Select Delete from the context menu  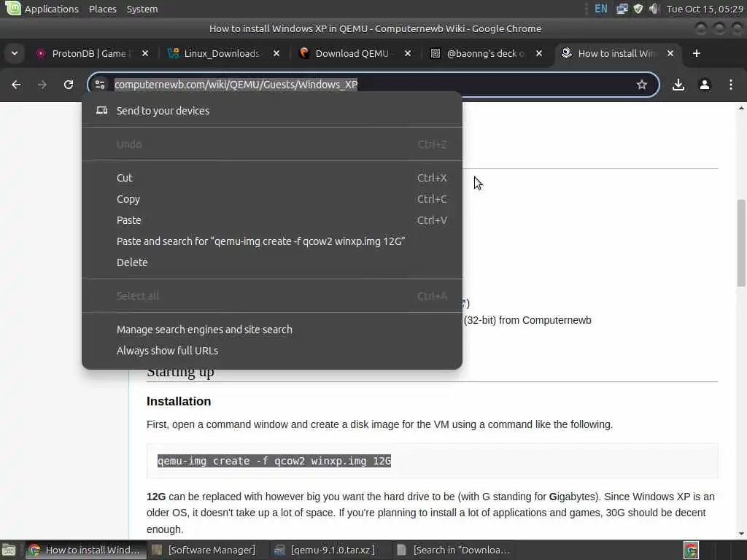pos(272,262)
